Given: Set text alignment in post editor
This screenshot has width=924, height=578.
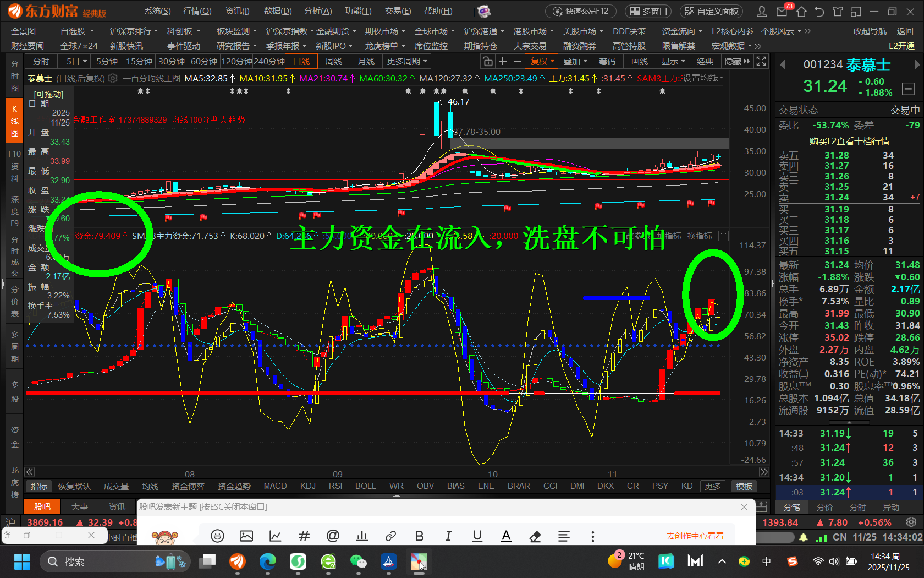Looking at the screenshot, I should point(564,536).
